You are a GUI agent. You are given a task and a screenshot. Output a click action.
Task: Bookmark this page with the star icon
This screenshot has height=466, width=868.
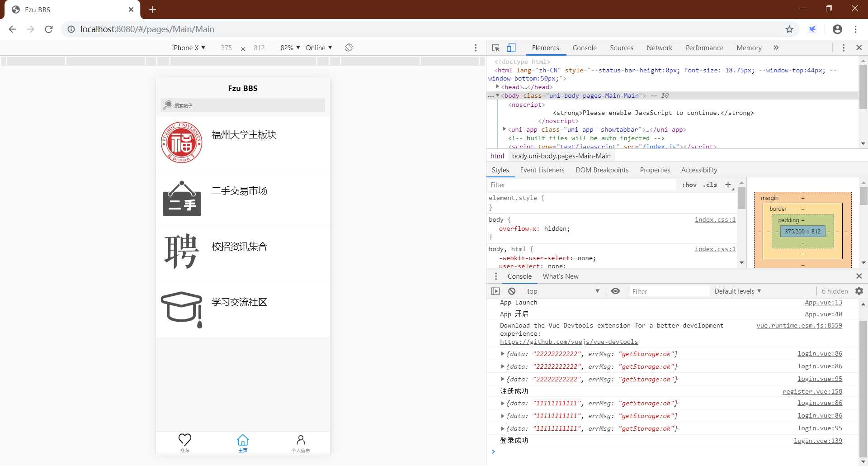click(x=789, y=29)
